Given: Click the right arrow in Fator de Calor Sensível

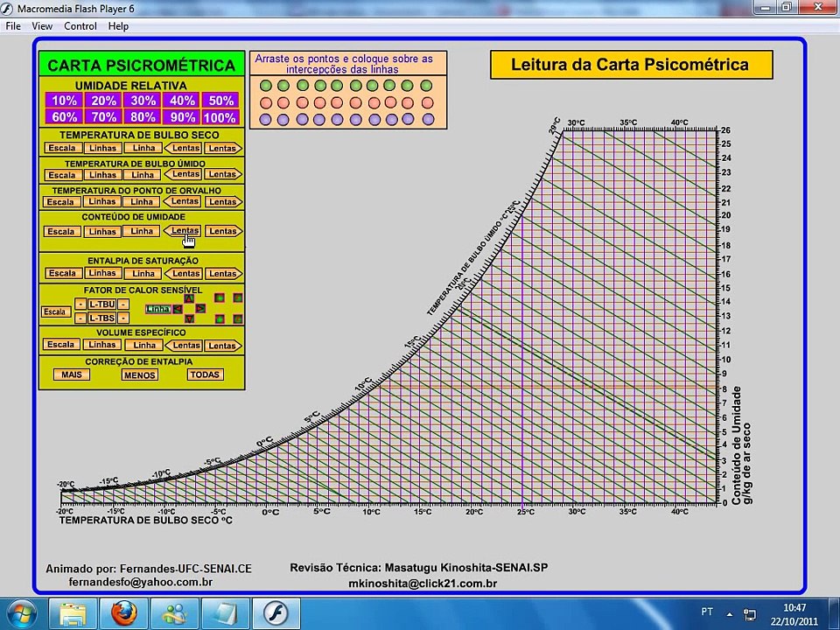Looking at the screenshot, I should (x=200, y=309).
